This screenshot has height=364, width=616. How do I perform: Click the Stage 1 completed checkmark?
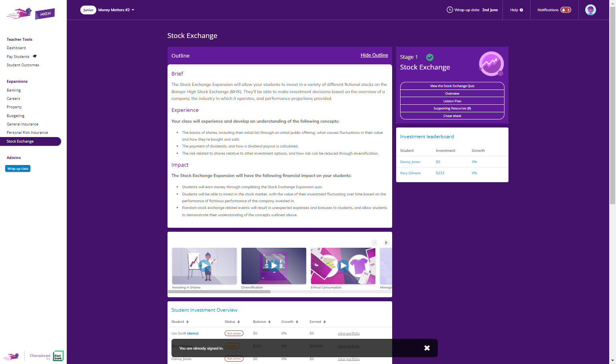pyautogui.click(x=430, y=57)
